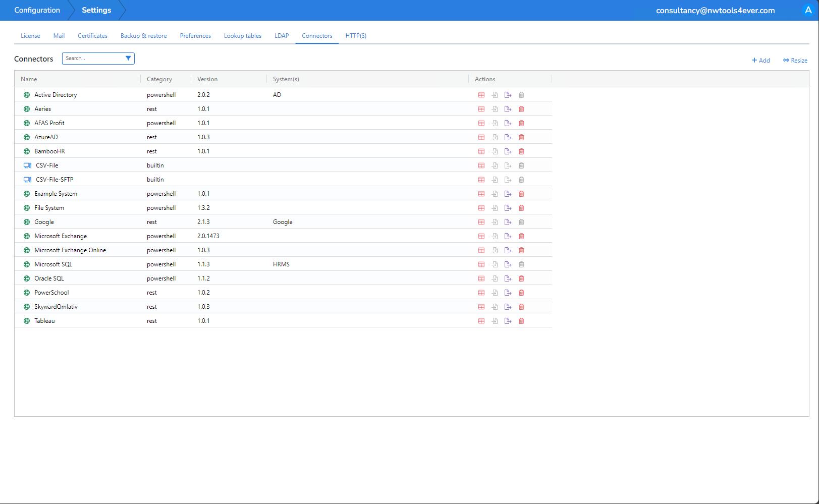Import file for the Tableau connector
Screen dimensions: 819x504
[x=495, y=321]
